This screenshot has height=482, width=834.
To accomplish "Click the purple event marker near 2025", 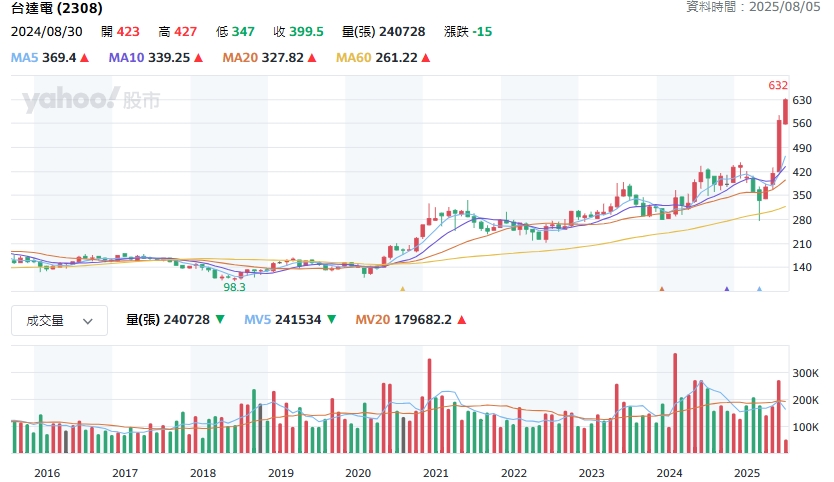I will [x=727, y=290].
